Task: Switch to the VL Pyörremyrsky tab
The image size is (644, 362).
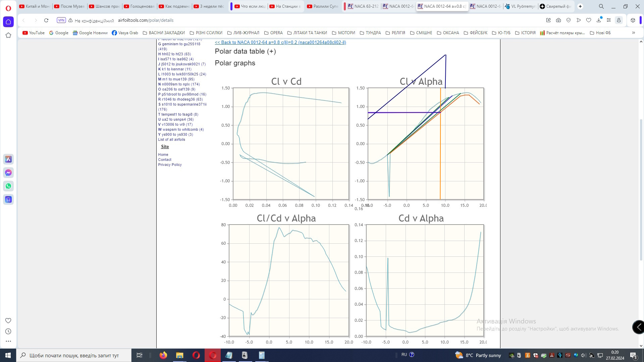Action: pyautogui.click(x=520, y=6)
